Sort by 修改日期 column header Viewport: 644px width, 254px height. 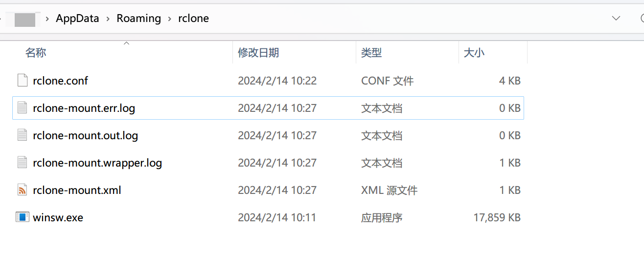tap(258, 53)
